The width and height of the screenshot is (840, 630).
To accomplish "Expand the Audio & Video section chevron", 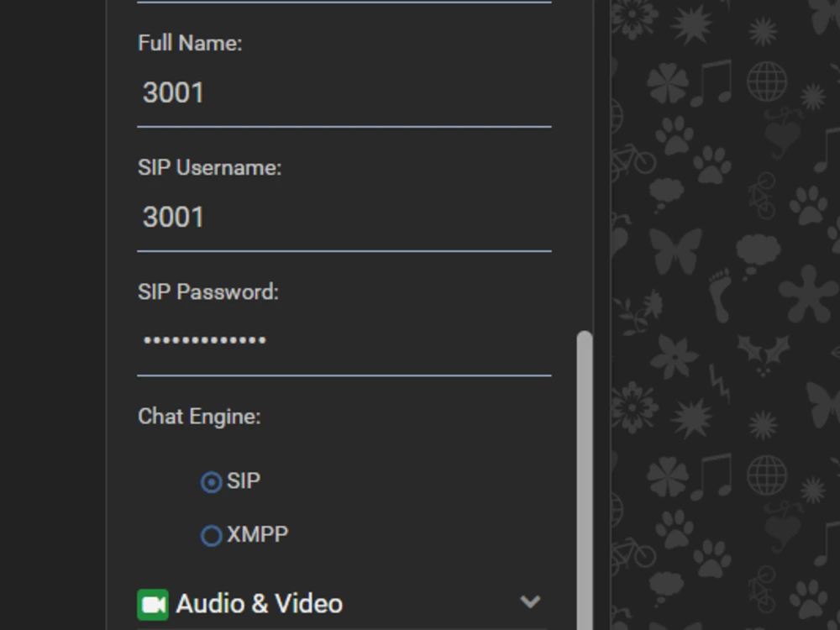I will pyautogui.click(x=530, y=601).
